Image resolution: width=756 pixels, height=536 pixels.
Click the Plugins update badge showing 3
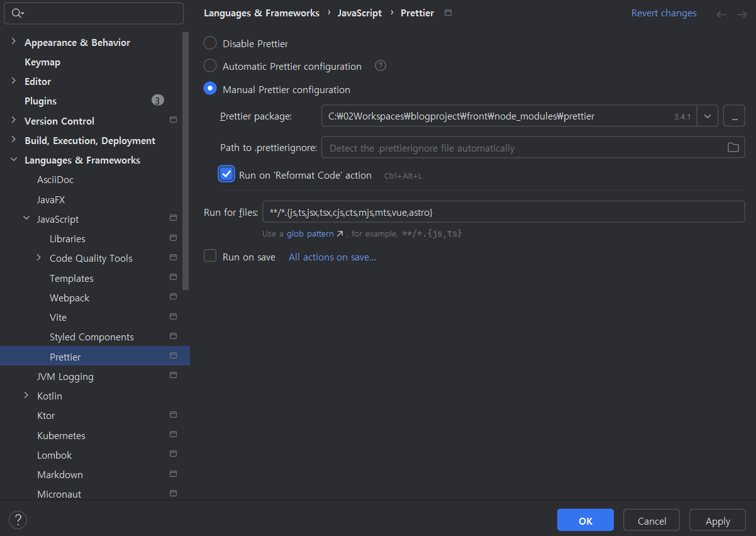[x=158, y=100]
